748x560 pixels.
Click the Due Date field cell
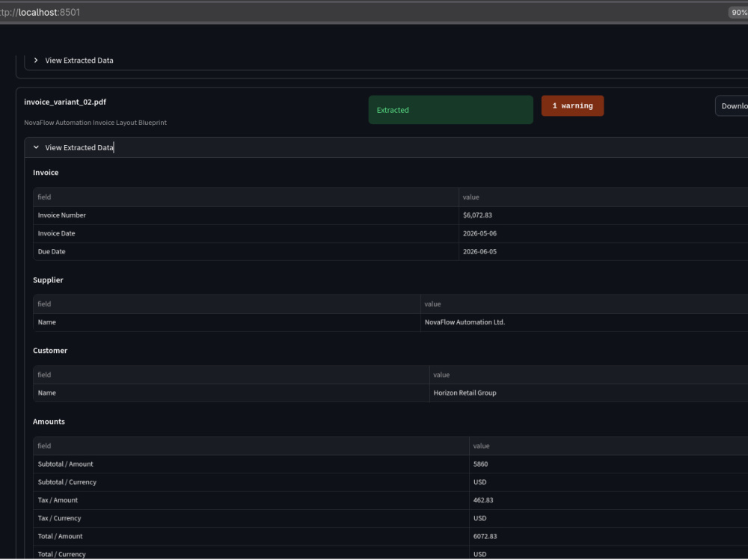pos(245,251)
